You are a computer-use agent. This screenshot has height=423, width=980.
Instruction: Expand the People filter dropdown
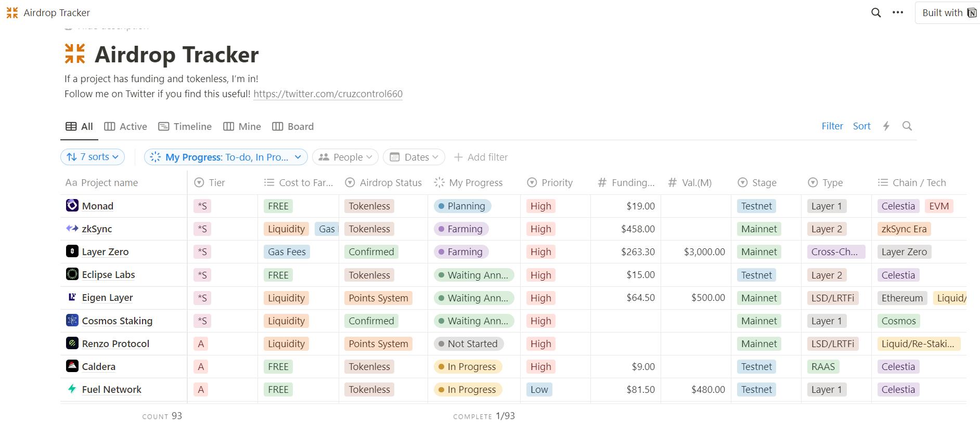pyautogui.click(x=345, y=157)
